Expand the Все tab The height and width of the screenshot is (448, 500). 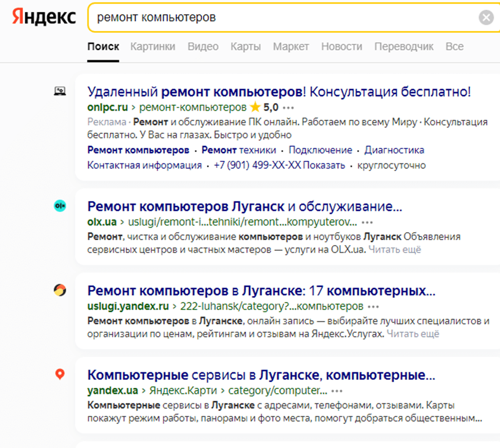(x=455, y=47)
